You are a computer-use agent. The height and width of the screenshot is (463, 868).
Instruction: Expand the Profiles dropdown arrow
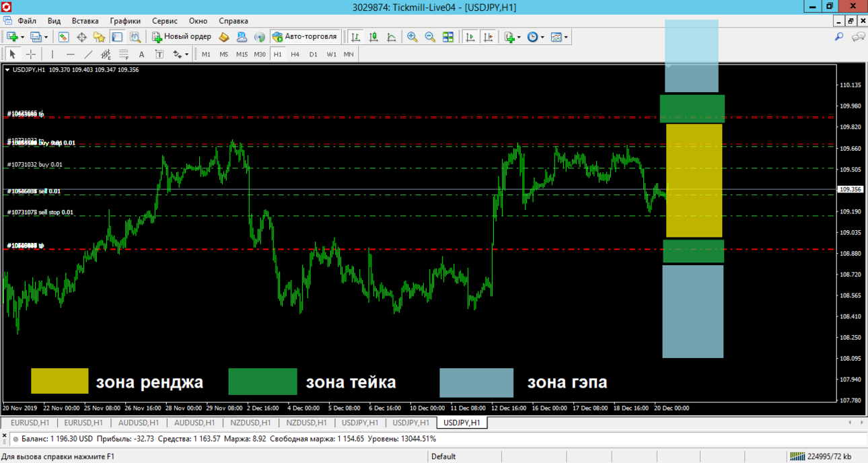pos(46,37)
